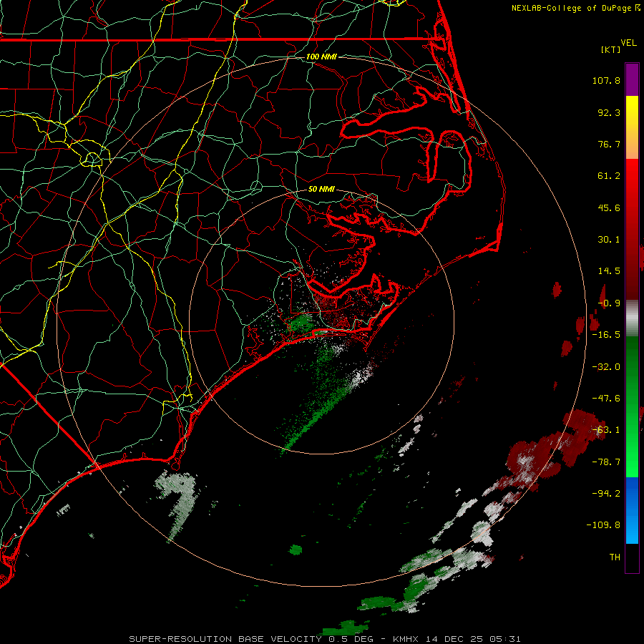Click the [KT] units label
The height and width of the screenshot is (644, 644).
point(610,49)
